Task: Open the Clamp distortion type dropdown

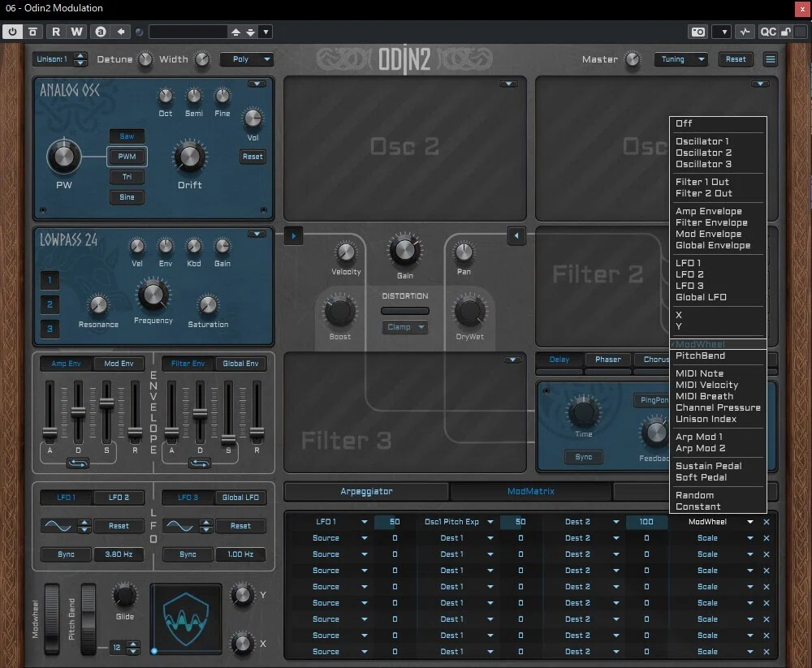Action: coord(405,327)
